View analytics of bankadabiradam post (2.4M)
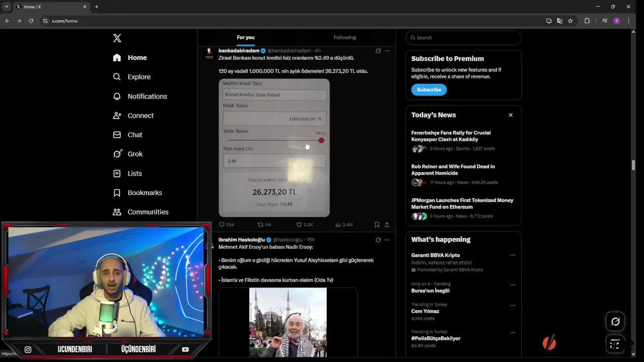The height and width of the screenshot is (362, 644). click(344, 225)
